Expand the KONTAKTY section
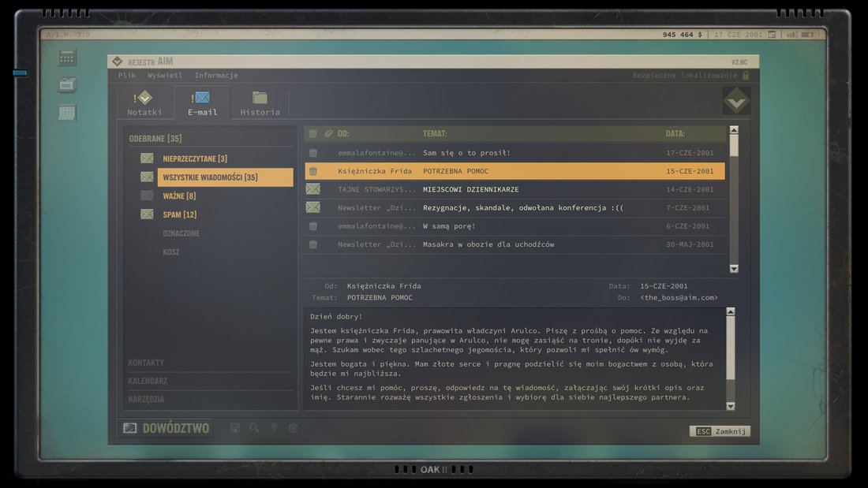Viewport: 868px width, 488px height. [x=146, y=363]
